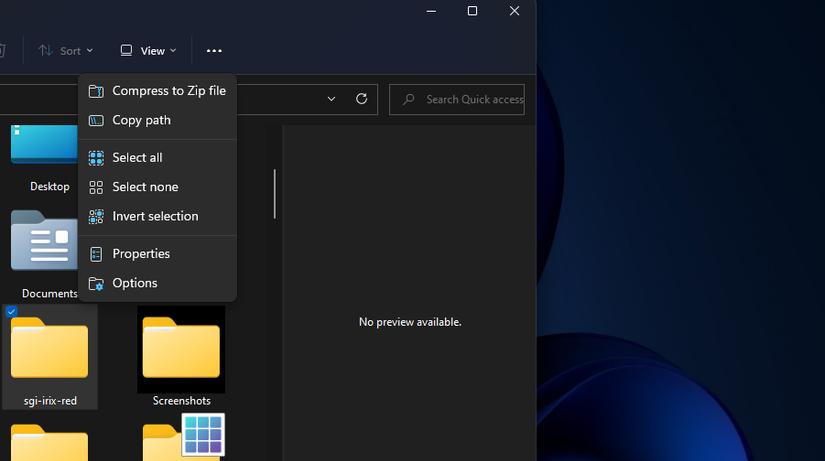Viewport: 825px width, 461px height.
Task: Click the Properties icon in menu
Action: click(x=96, y=254)
